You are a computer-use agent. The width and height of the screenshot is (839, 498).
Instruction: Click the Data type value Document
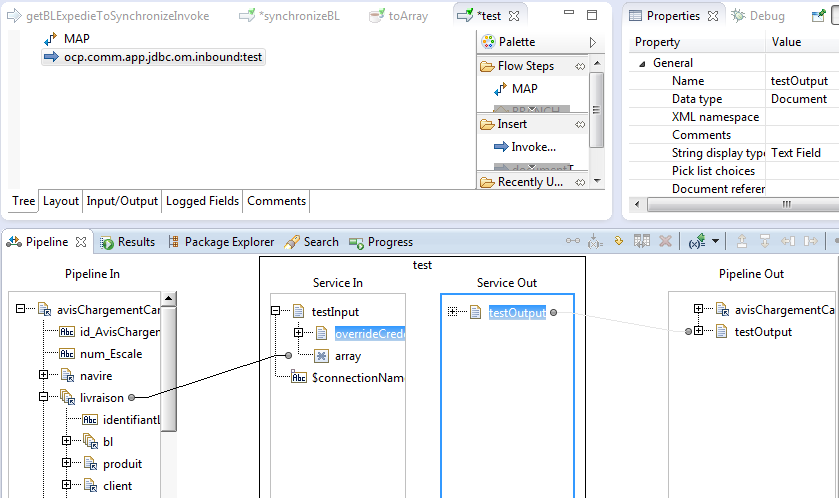pos(802,99)
